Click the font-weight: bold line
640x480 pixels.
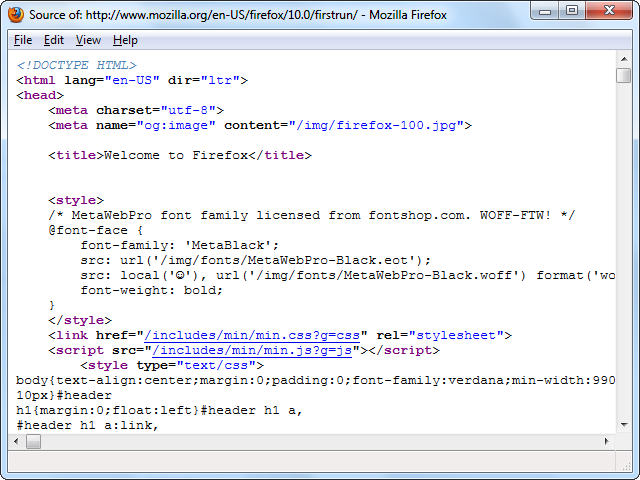click(x=152, y=291)
